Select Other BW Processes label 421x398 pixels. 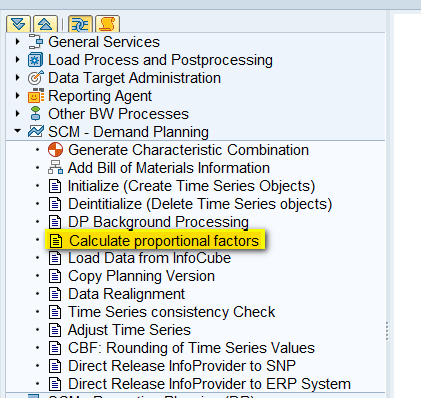pos(118,114)
